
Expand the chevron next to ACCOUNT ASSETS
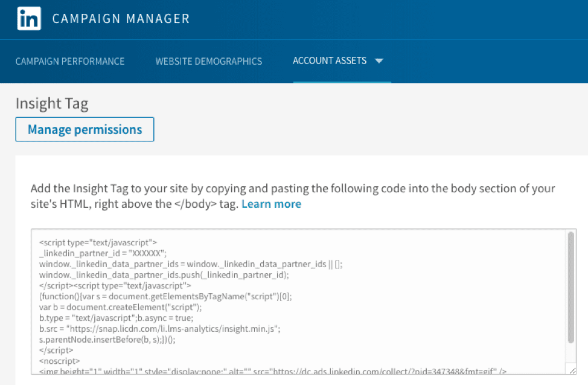click(380, 60)
